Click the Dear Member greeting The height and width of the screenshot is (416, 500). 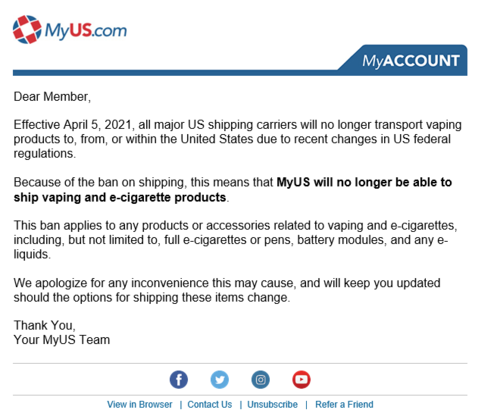click(x=52, y=97)
